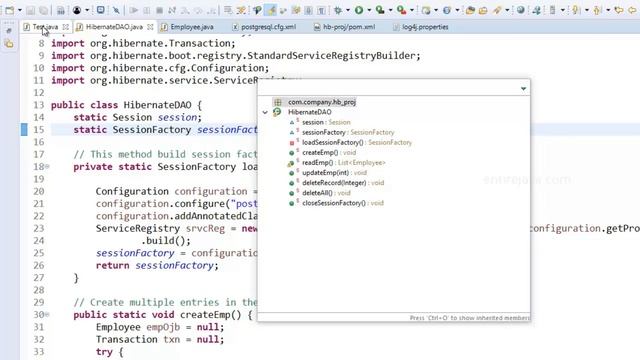This screenshot has width=640, height=360.
Task: Click the blue monitor toolbar icon
Action: 100,10
